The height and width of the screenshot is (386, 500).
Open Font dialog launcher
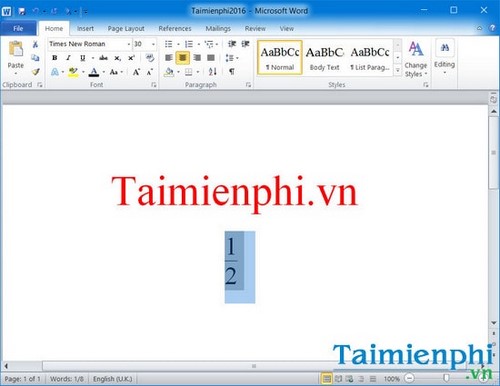click(153, 85)
